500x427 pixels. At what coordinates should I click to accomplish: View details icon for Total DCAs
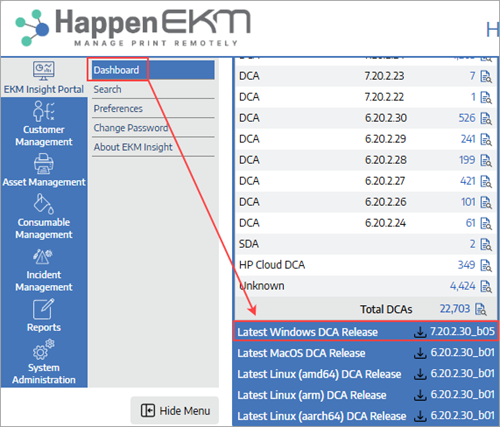[x=480, y=309]
